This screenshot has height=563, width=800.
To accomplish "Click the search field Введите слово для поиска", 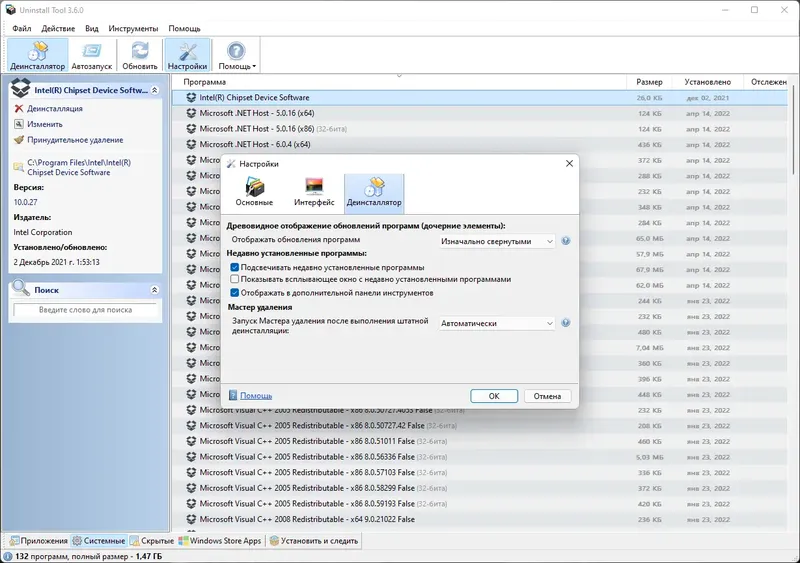I will [85, 310].
